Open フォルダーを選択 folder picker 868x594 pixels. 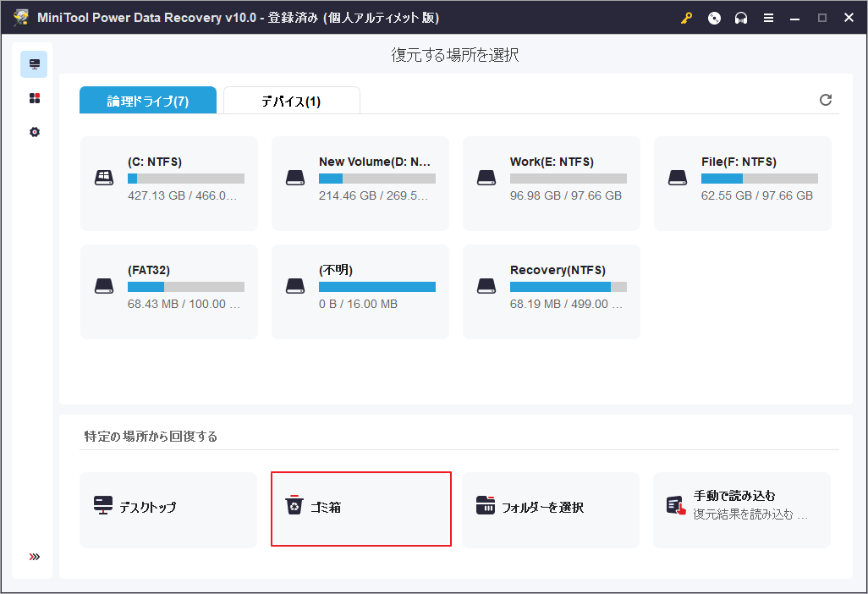[x=551, y=508]
